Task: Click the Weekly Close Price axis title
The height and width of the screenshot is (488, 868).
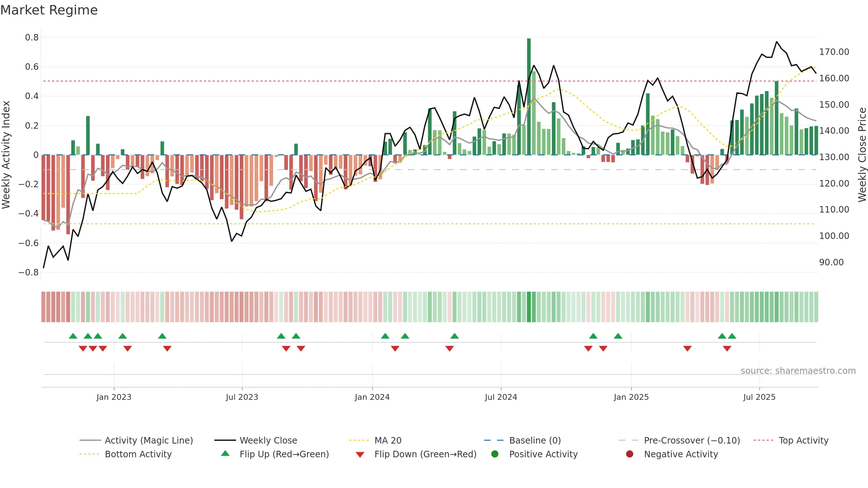Action: tap(862, 155)
